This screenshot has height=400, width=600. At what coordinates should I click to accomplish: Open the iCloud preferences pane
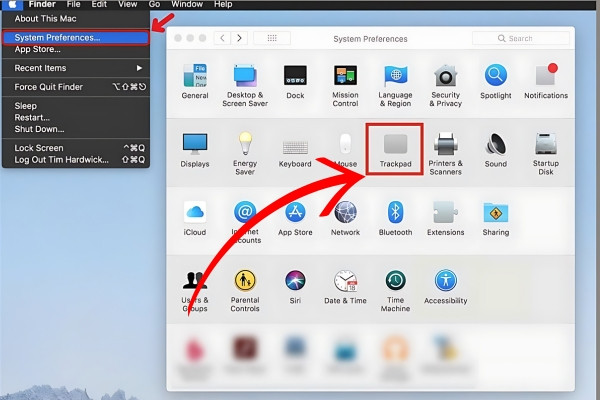pyautogui.click(x=195, y=218)
